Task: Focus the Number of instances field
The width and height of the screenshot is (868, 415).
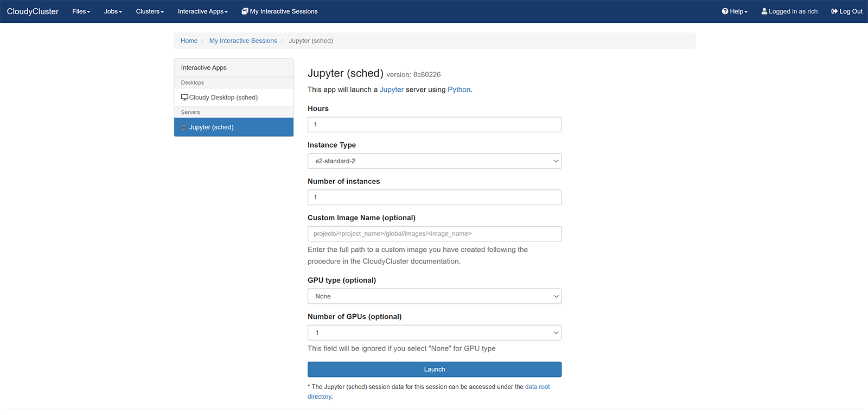Action: pyautogui.click(x=435, y=197)
